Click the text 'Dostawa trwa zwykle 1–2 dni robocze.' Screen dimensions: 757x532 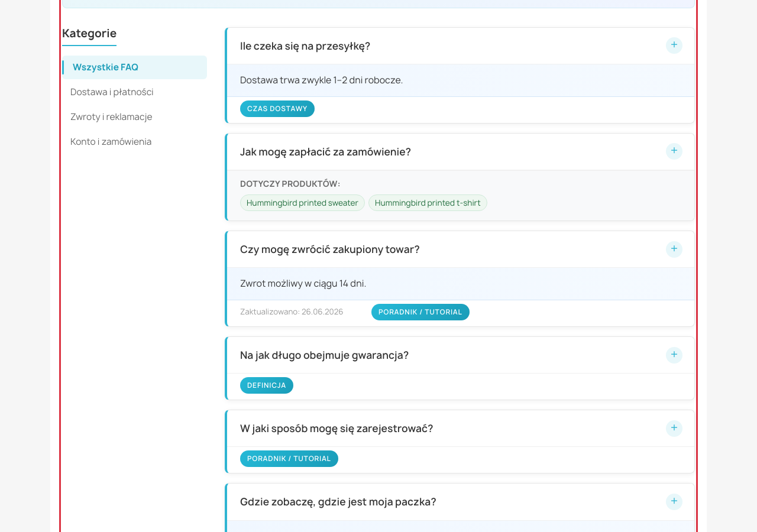321,80
